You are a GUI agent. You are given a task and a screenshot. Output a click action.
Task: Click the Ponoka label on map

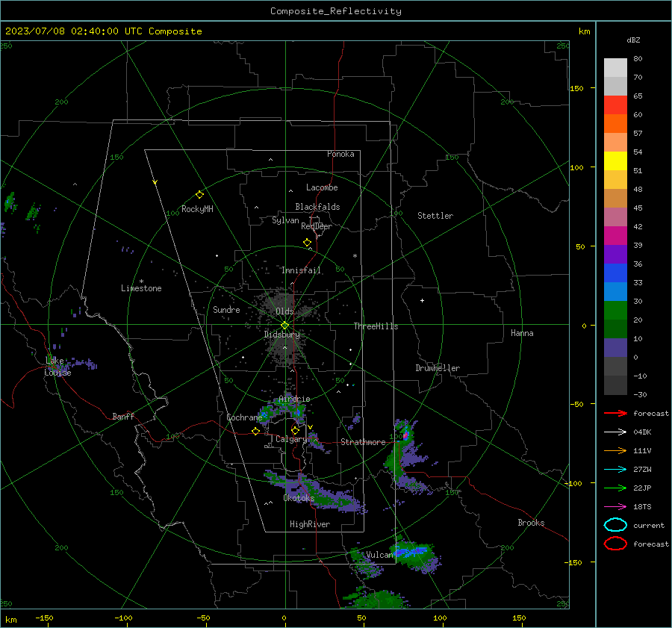pos(340,154)
